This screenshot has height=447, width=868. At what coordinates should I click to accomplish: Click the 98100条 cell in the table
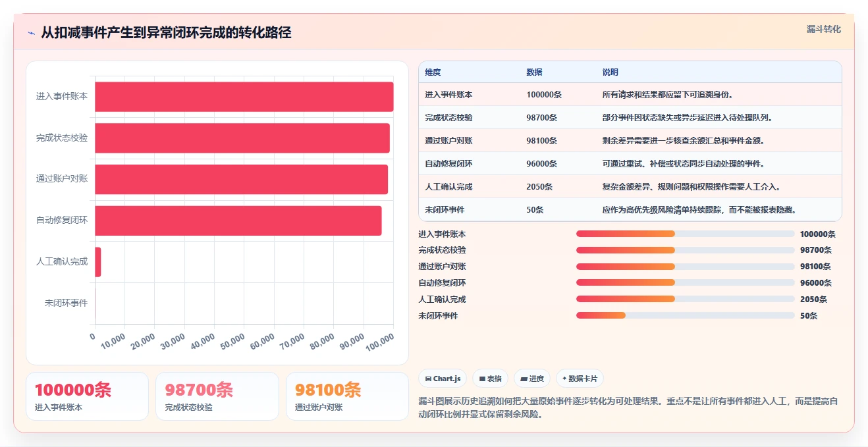[541, 141]
